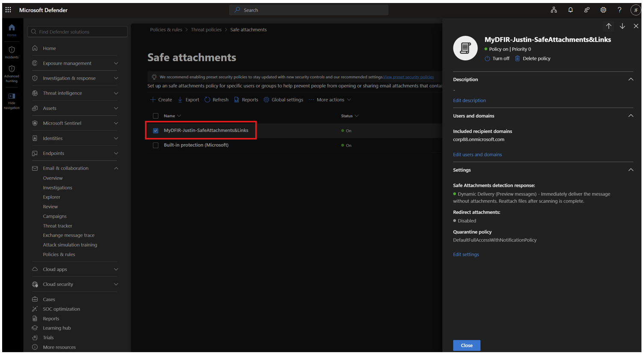Open Policies & rules sidebar item

coord(59,255)
